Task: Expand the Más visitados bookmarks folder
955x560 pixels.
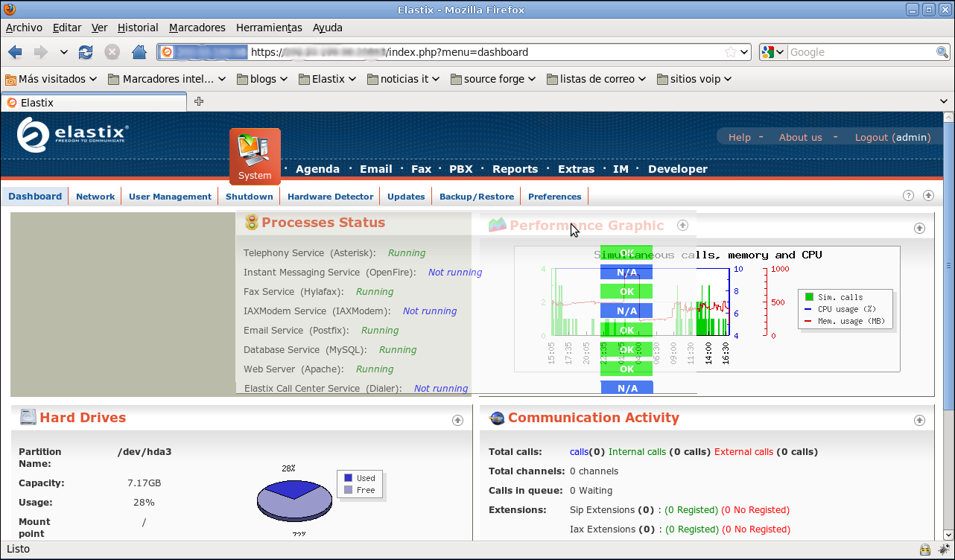Action: [51, 79]
